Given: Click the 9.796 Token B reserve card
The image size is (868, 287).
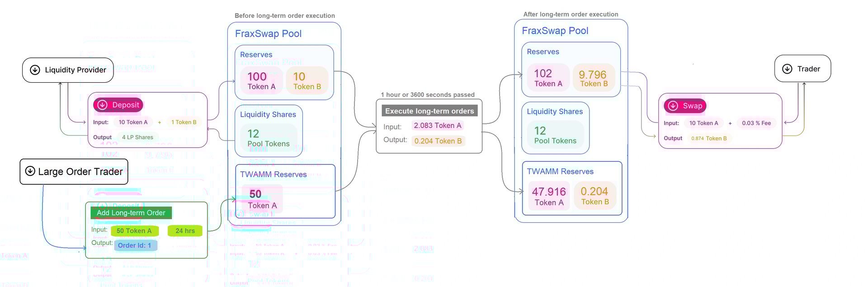Looking at the screenshot, I should 594,77.
